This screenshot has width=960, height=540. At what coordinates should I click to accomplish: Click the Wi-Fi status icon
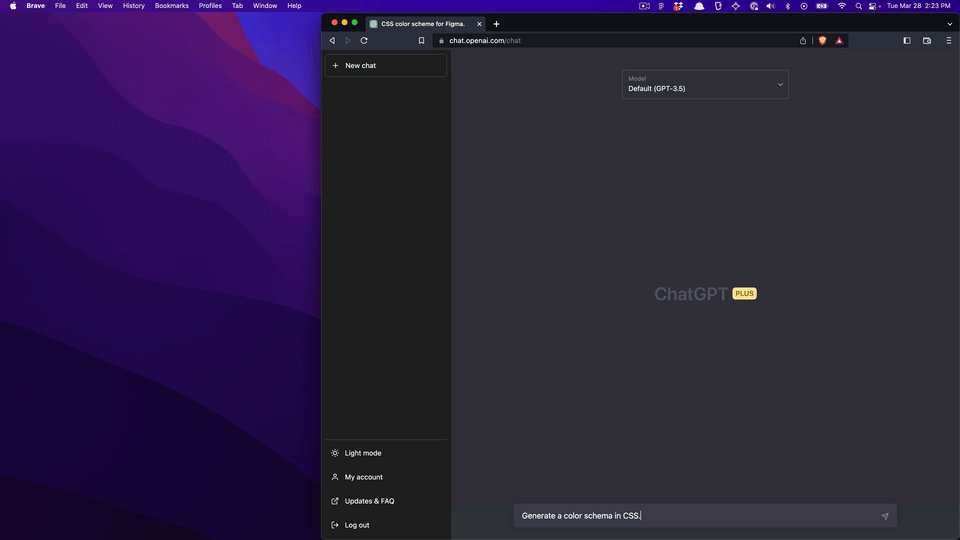842,6
